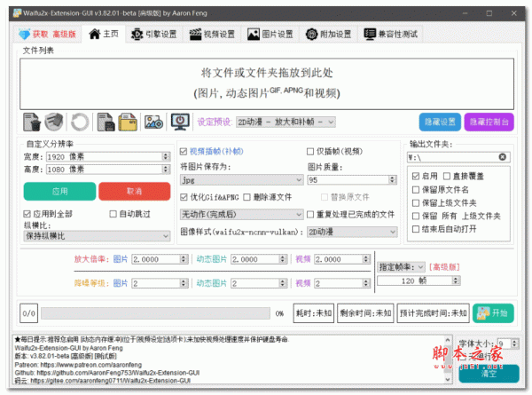
Task: Click the 隐藏控制台 button
Action: [x=489, y=122]
